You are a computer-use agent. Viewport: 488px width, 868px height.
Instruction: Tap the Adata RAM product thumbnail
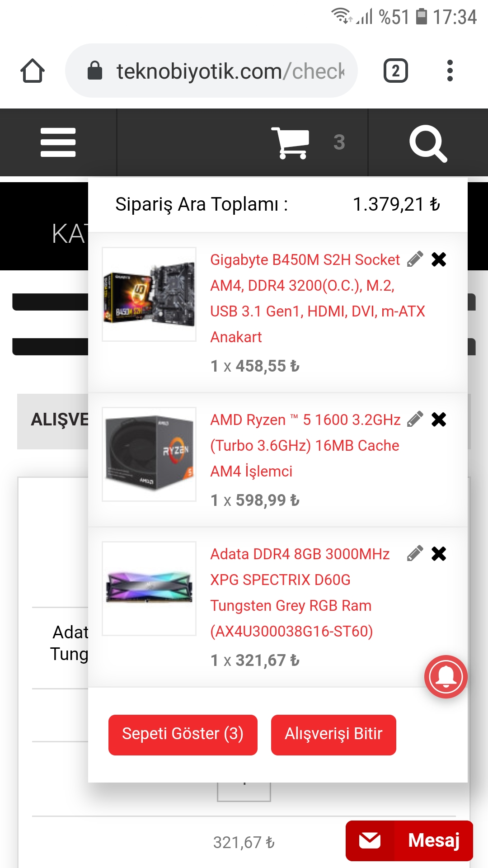point(149,588)
